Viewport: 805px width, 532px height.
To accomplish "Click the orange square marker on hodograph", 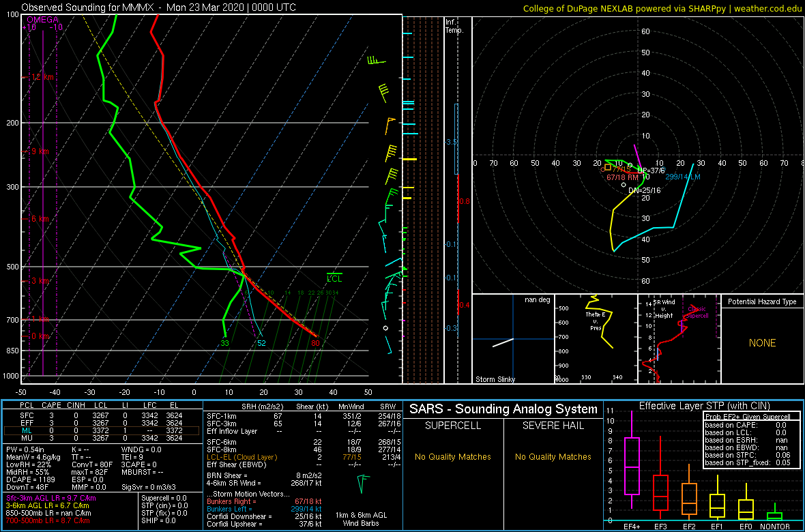I will tap(608, 167).
